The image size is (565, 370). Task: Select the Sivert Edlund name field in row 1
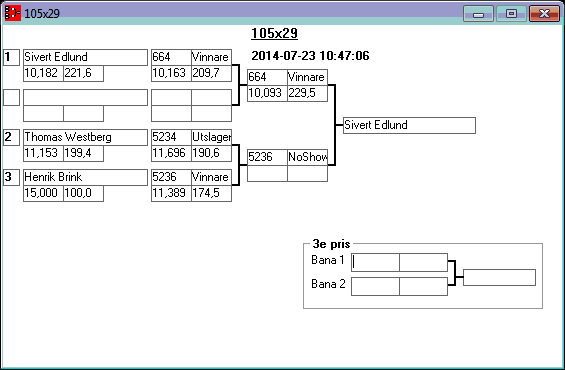click(x=85, y=57)
